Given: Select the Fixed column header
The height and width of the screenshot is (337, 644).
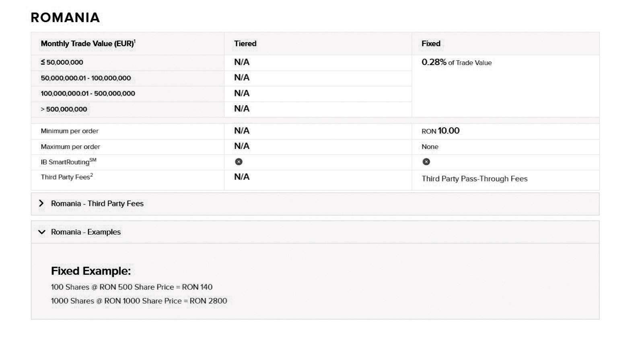Looking at the screenshot, I should point(431,43).
